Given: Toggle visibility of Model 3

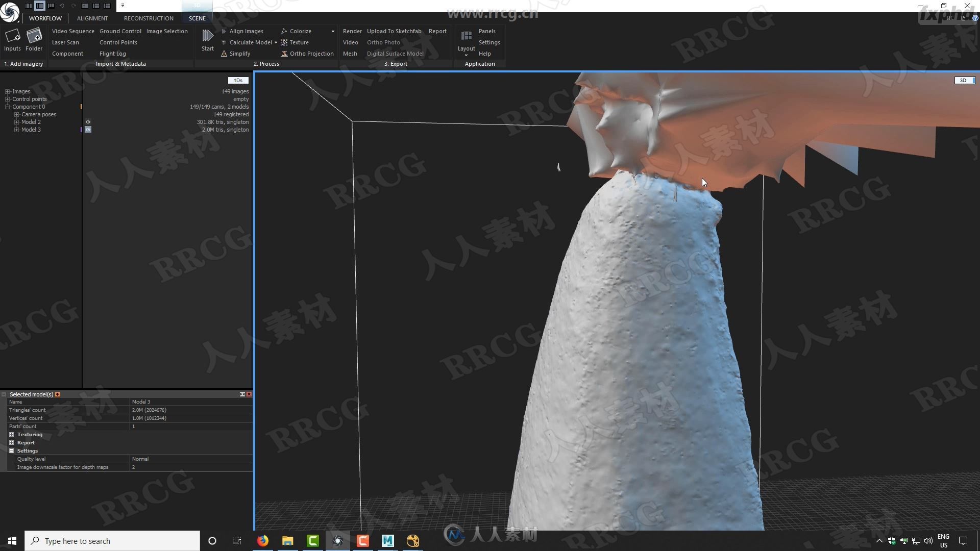Looking at the screenshot, I should click(87, 129).
